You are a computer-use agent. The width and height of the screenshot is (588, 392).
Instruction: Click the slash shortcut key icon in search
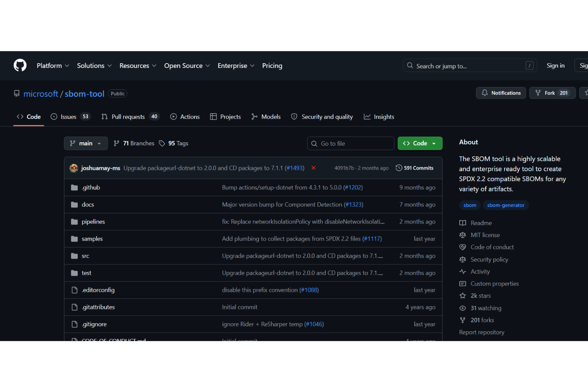(529, 66)
